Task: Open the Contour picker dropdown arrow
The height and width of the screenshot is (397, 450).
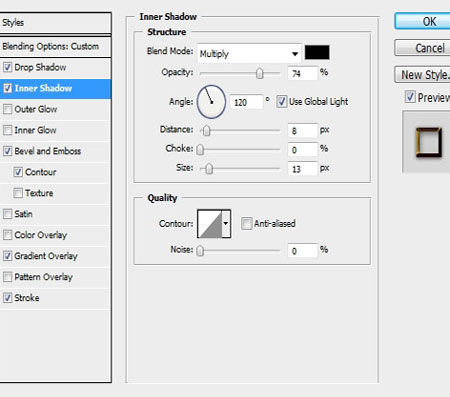Action: (x=226, y=224)
